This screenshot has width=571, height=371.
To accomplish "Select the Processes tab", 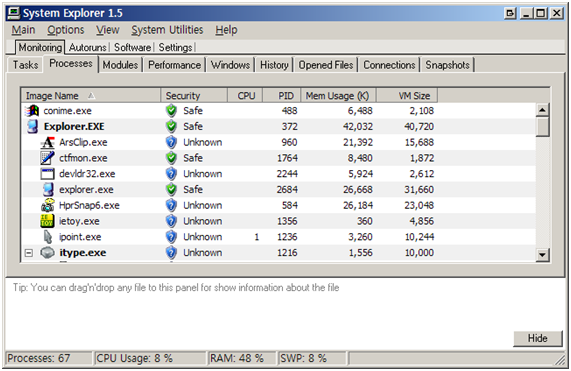I will (x=71, y=64).
